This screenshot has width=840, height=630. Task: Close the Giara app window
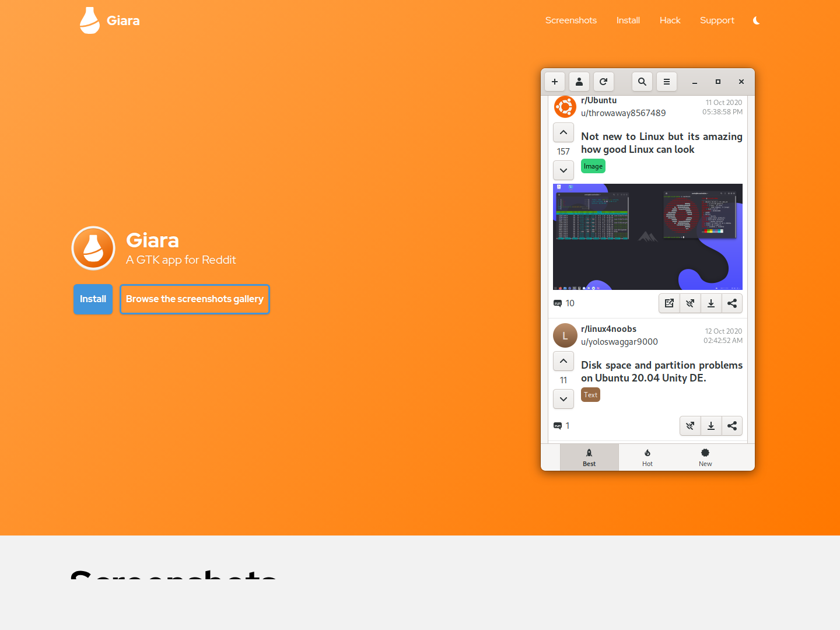coord(741,82)
